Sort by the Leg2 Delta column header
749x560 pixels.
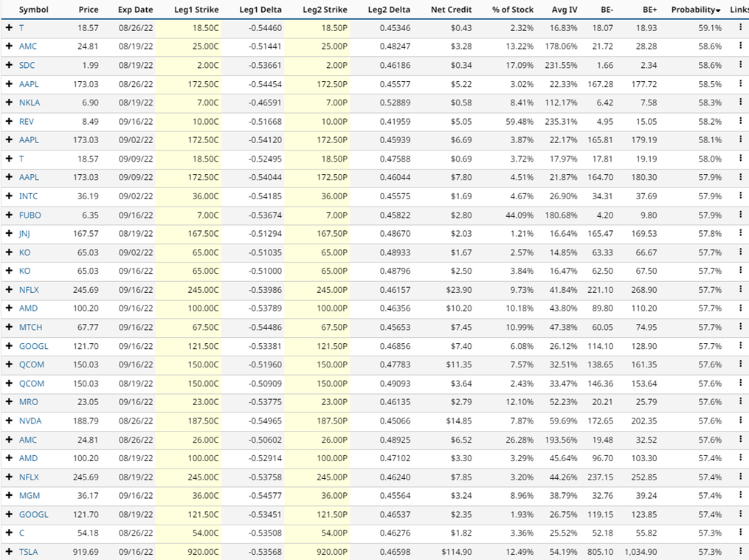[x=389, y=10]
